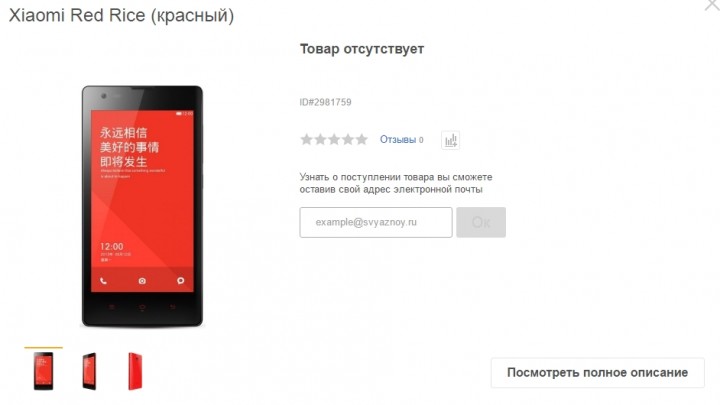Screen dimensions: 720x405
Task: Click the compare product chart icon
Action: point(450,140)
